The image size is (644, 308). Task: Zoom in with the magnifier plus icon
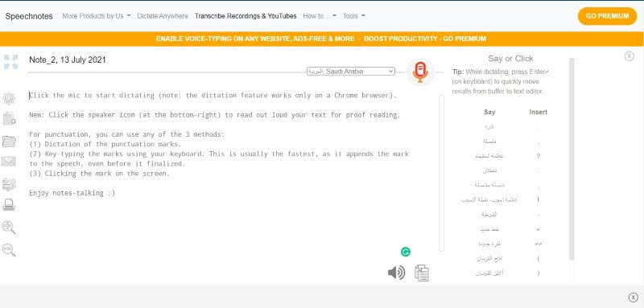pos(9,228)
